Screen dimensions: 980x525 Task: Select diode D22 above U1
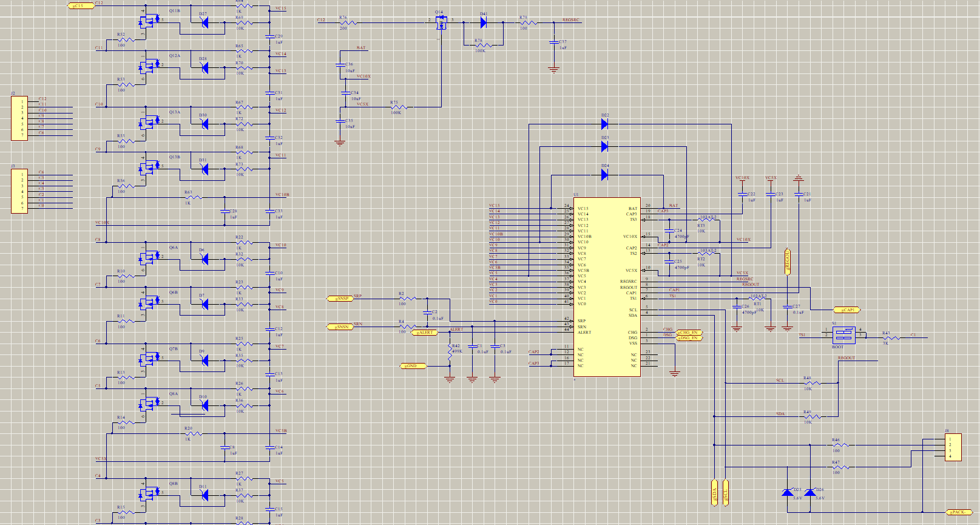pyautogui.click(x=604, y=124)
